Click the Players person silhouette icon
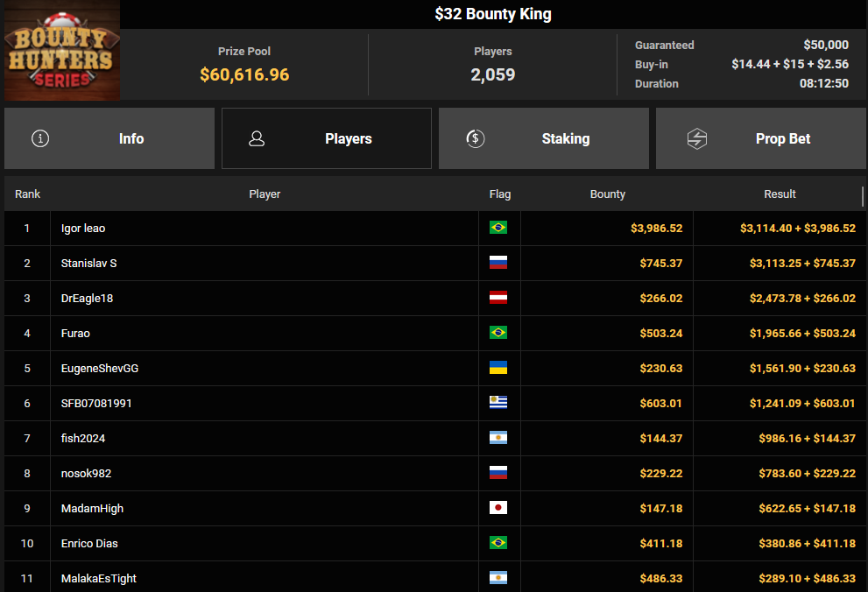Image resolution: width=868 pixels, height=592 pixels. tap(257, 138)
